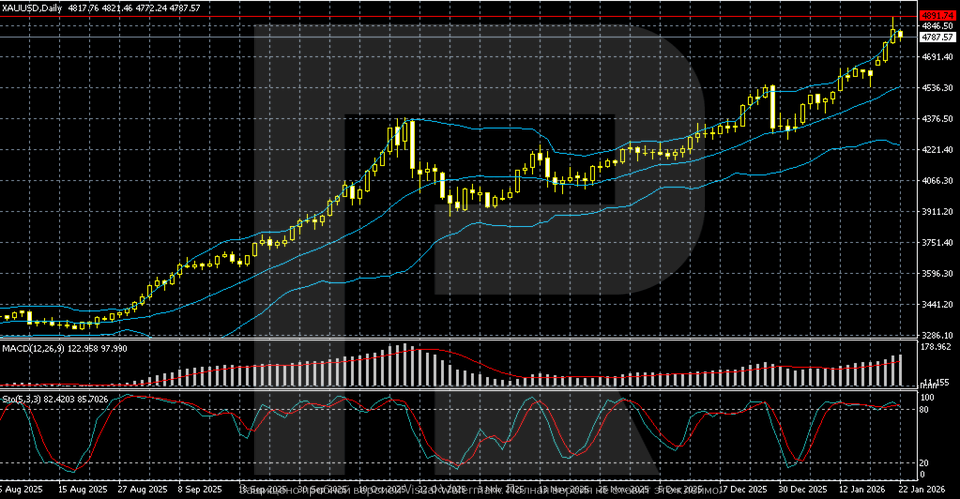
Task: Select the 27 Aug 2025 date label
Action: (142, 491)
